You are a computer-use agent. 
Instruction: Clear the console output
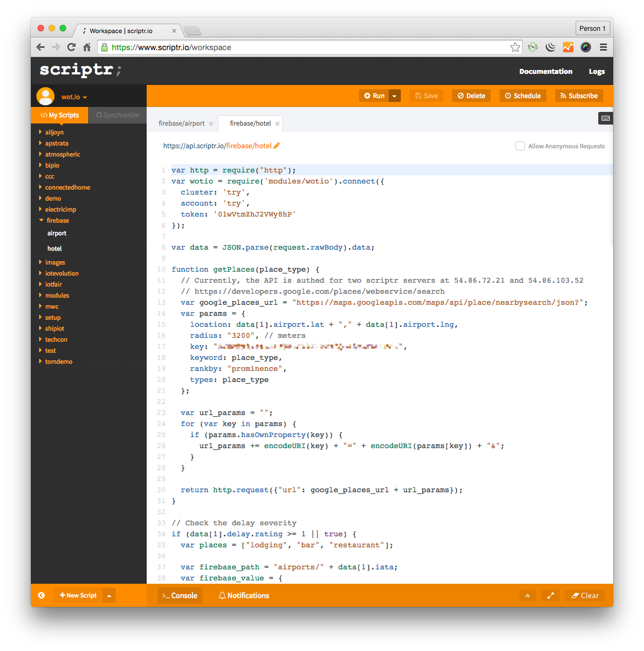point(584,595)
